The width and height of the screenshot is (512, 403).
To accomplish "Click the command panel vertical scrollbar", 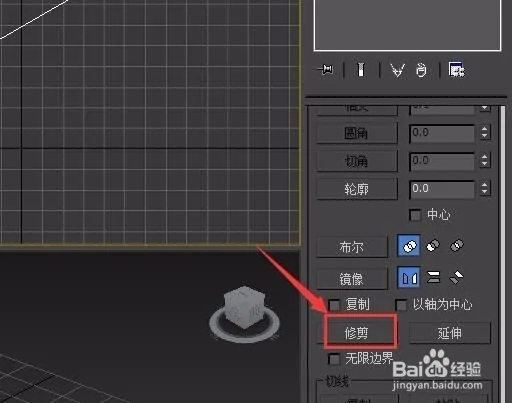I will [503, 254].
